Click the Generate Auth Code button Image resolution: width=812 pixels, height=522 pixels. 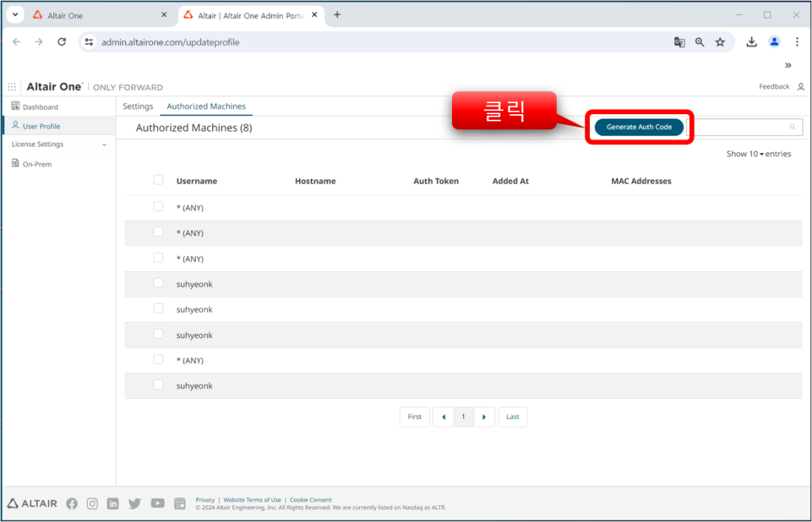pyautogui.click(x=639, y=127)
